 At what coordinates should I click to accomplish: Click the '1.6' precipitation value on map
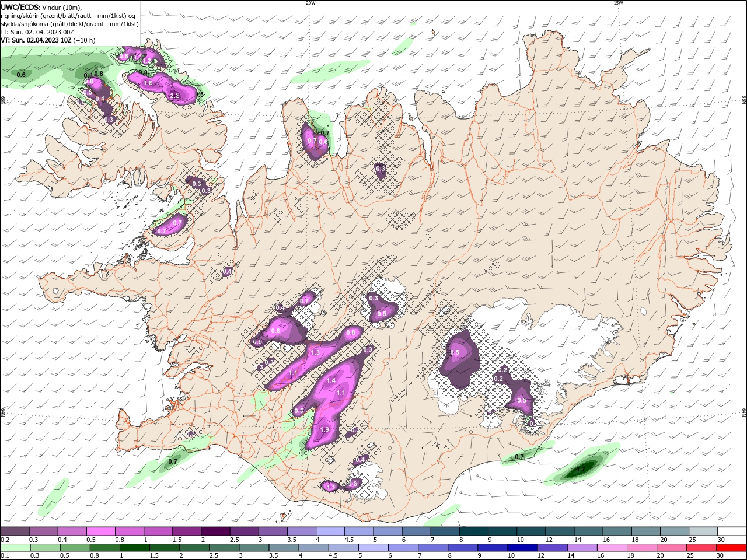click(x=148, y=83)
